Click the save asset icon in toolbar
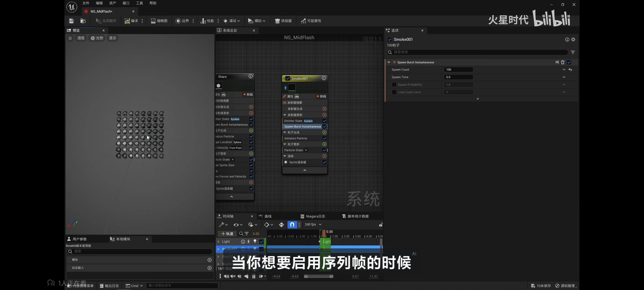This screenshot has height=290, width=644. point(71,21)
